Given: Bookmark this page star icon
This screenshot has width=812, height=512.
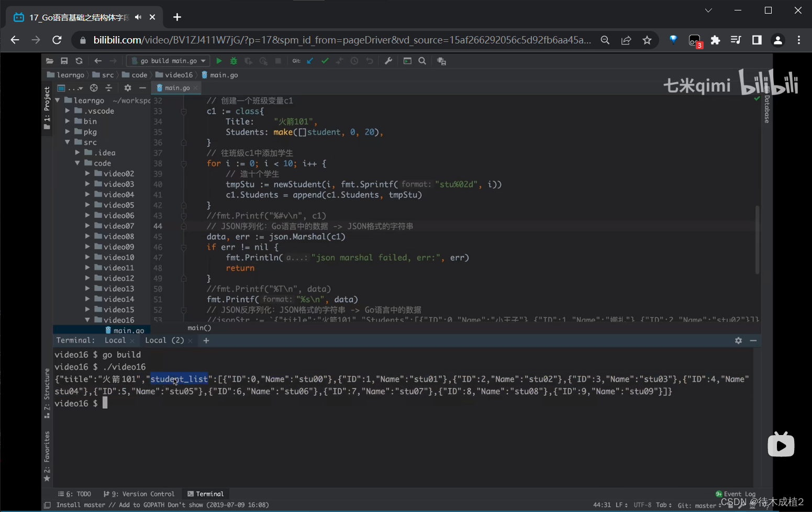Looking at the screenshot, I should coord(647,40).
